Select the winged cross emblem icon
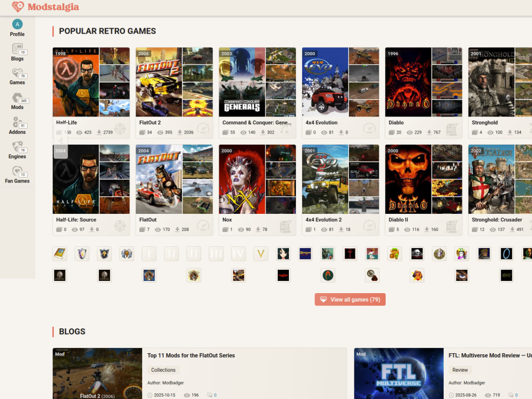Screen dimensions: 532x399 pos(127,253)
